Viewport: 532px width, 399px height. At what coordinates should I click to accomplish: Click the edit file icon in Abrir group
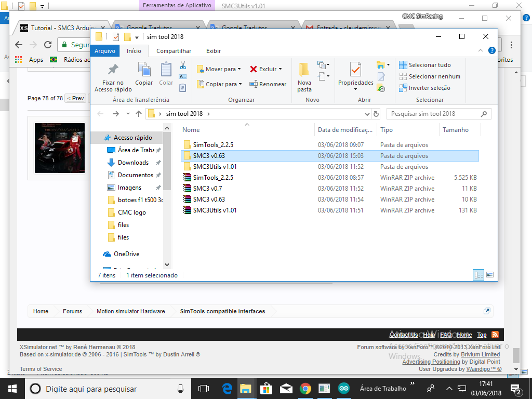click(381, 77)
